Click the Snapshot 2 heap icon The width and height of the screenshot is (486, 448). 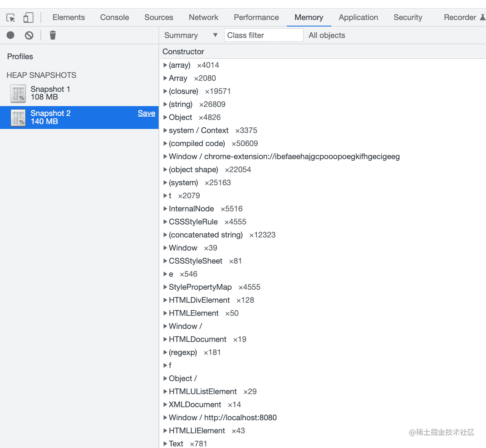coord(18,118)
